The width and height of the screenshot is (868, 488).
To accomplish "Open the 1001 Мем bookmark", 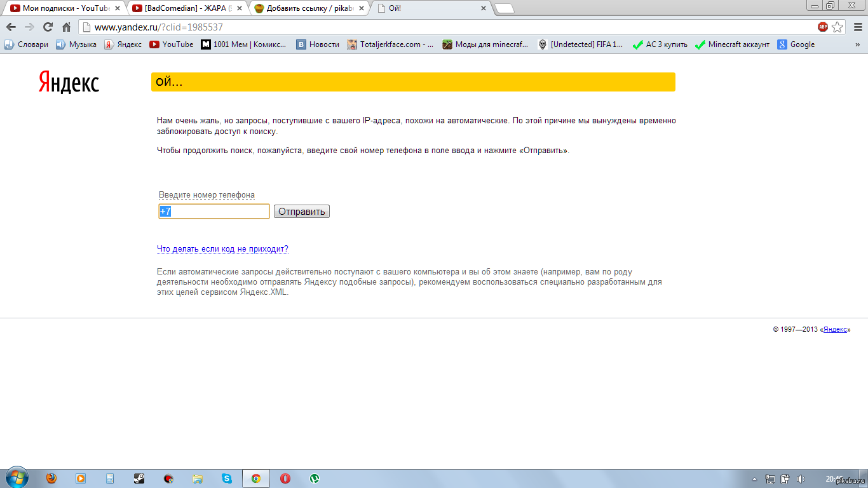I will tap(244, 44).
